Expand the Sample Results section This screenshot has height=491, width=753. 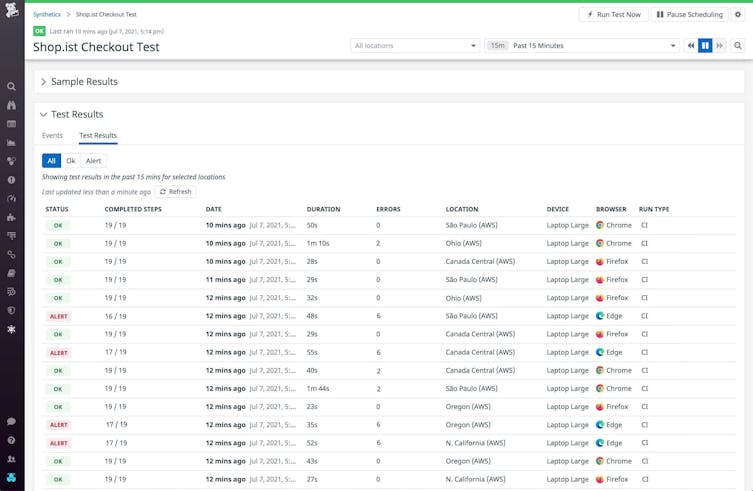(84, 82)
